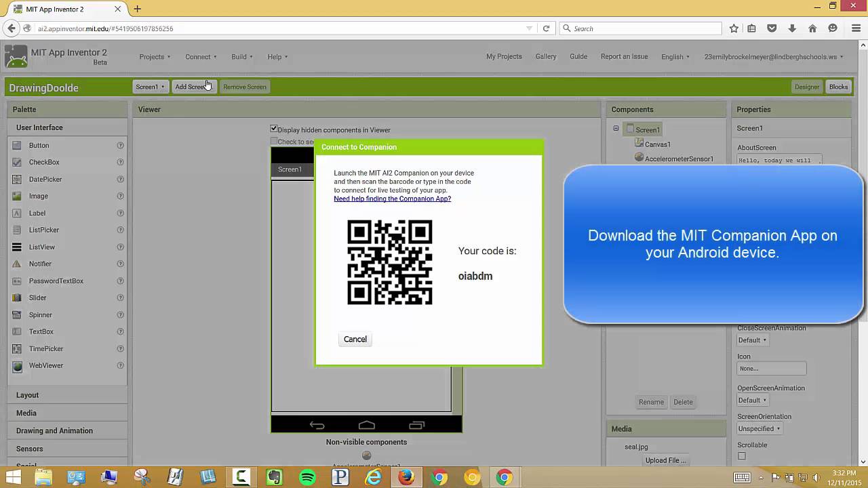This screenshot has height=488, width=868.
Task: Open Windows Start menu
Action: [x=12, y=477]
